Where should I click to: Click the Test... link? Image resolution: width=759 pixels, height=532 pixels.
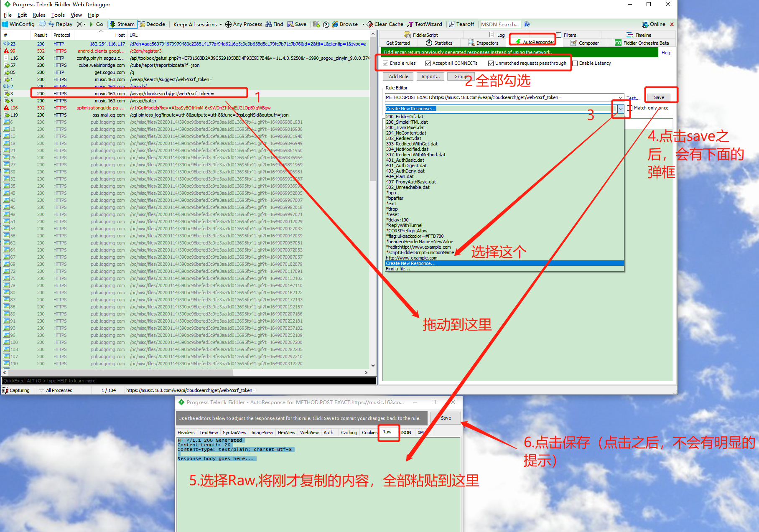point(633,98)
